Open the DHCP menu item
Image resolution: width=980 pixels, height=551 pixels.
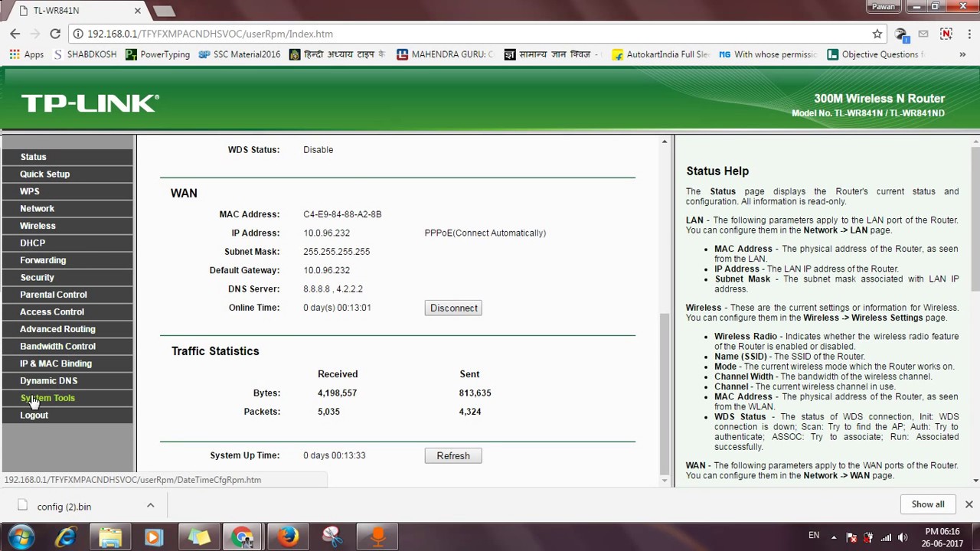[x=67, y=243]
